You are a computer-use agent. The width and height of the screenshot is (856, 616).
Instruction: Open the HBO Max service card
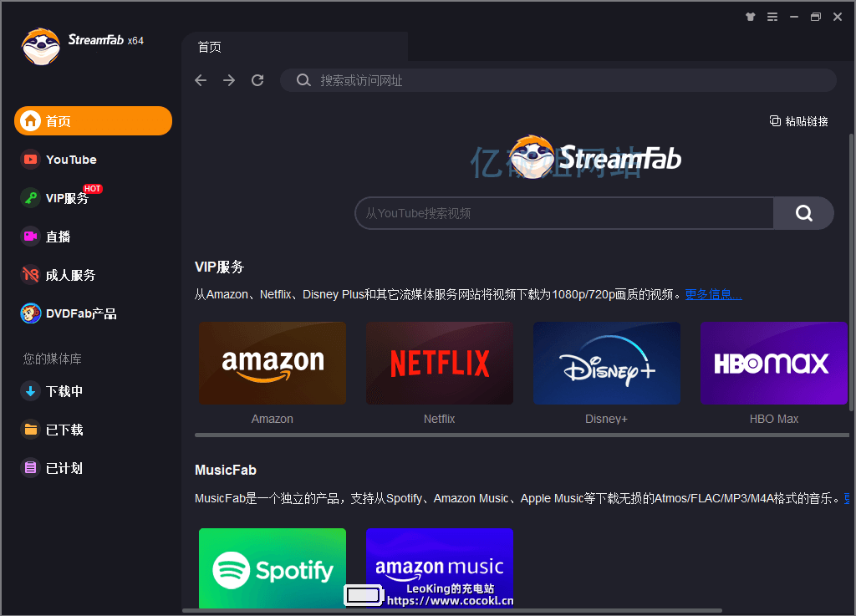[773, 363]
